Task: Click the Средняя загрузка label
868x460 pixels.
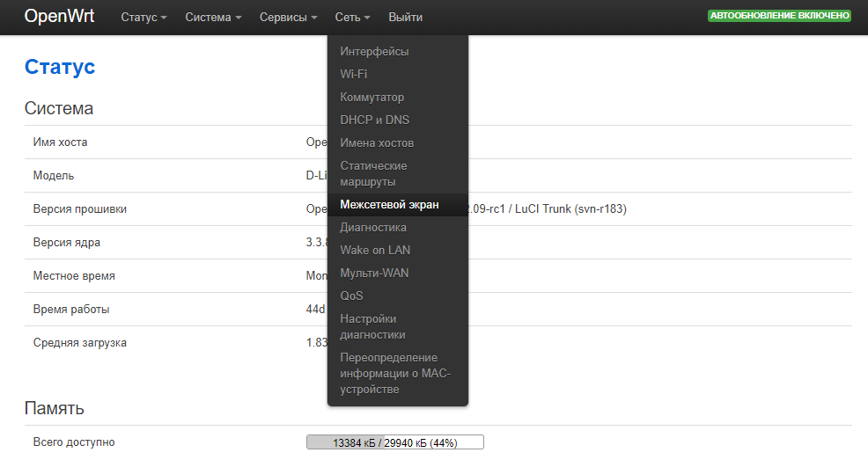Action: coord(80,343)
